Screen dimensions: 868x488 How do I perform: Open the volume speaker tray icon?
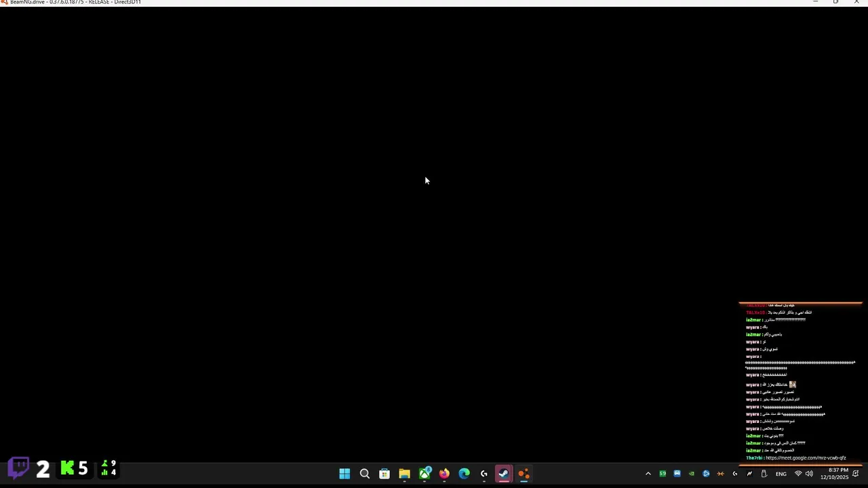tap(809, 474)
